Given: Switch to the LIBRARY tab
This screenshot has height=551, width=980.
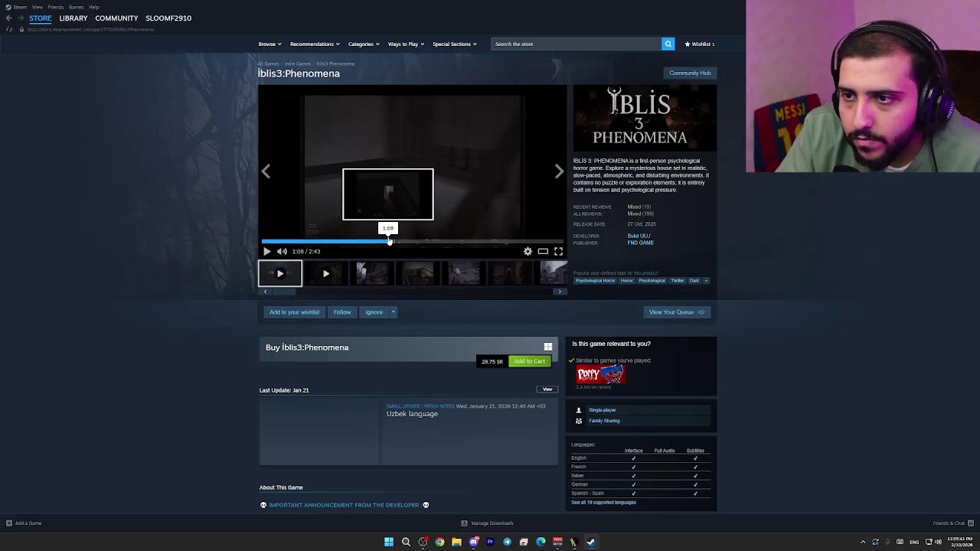Looking at the screenshot, I should [x=73, y=18].
